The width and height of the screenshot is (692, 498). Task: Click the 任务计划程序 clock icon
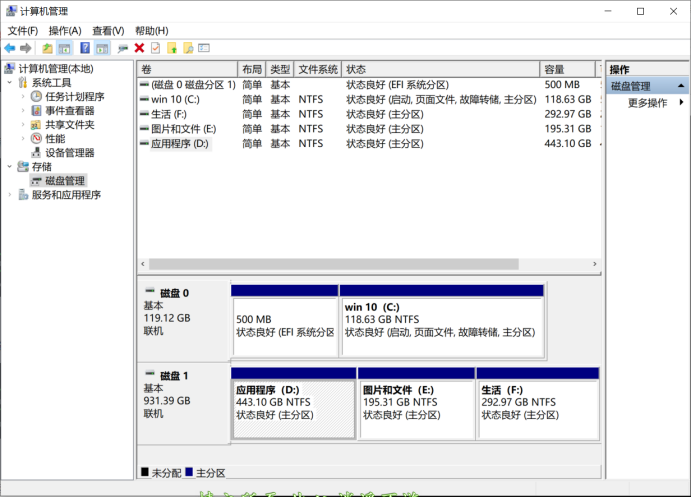tap(36, 96)
